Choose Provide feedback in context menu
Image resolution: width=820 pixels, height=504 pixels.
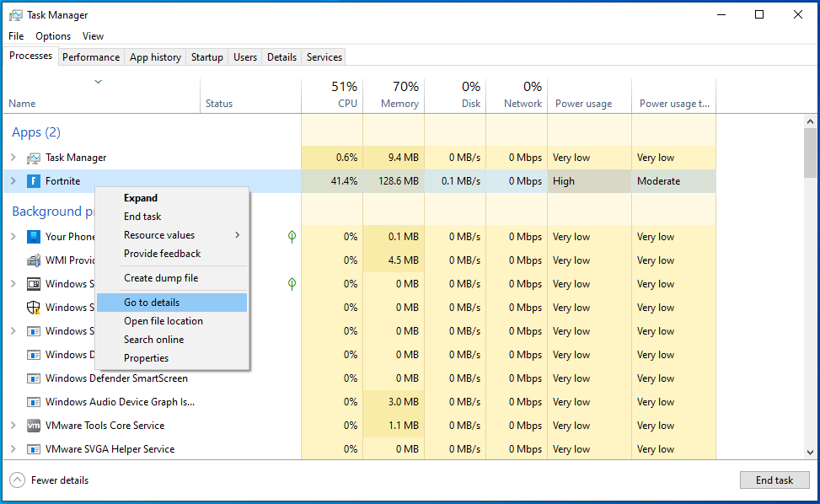172,254
